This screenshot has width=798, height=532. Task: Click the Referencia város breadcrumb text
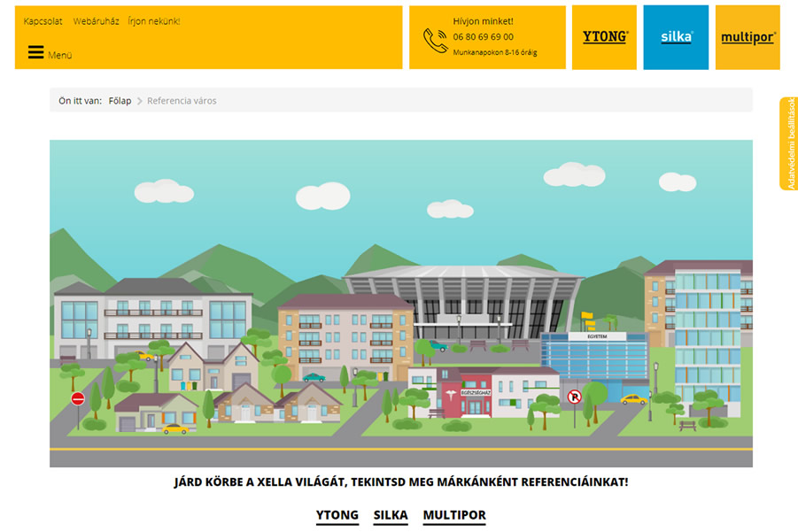(x=182, y=101)
